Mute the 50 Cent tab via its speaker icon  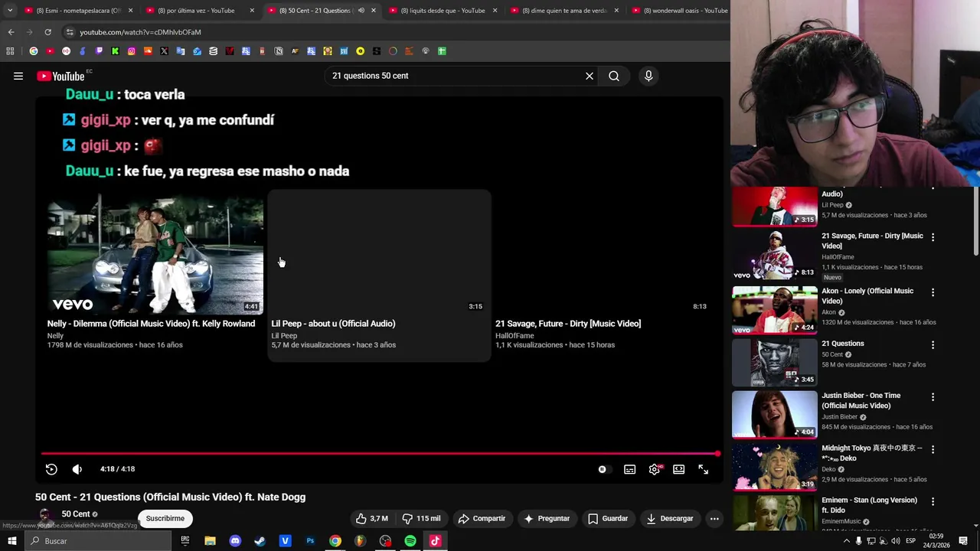(x=361, y=11)
